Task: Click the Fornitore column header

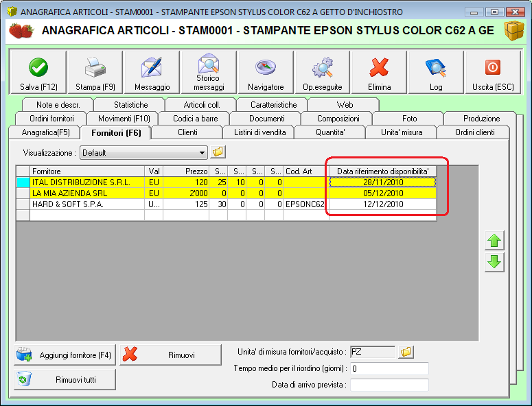Action: pyautogui.click(x=87, y=171)
